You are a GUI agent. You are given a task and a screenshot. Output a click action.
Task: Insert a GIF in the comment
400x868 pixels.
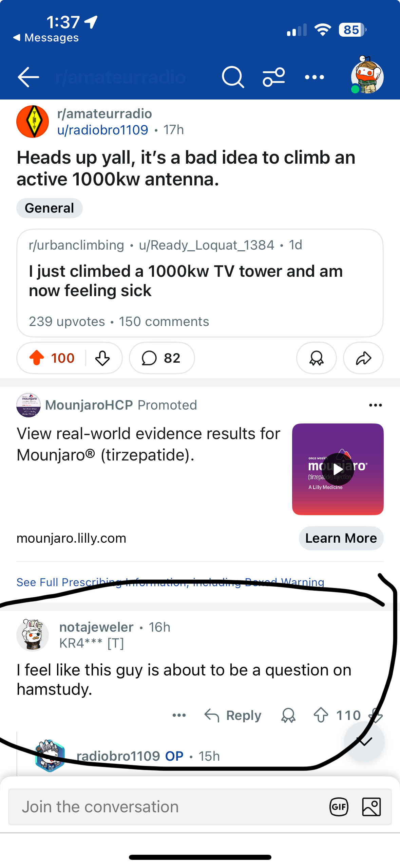click(339, 807)
